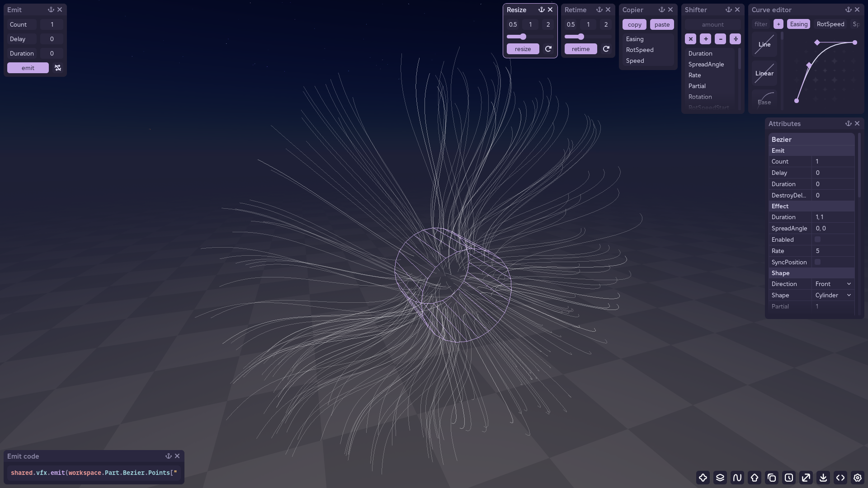The height and width of the screenshot is (488, 868).
Task: Click the paste button in Copier
Action: click(x=662, y=24)
